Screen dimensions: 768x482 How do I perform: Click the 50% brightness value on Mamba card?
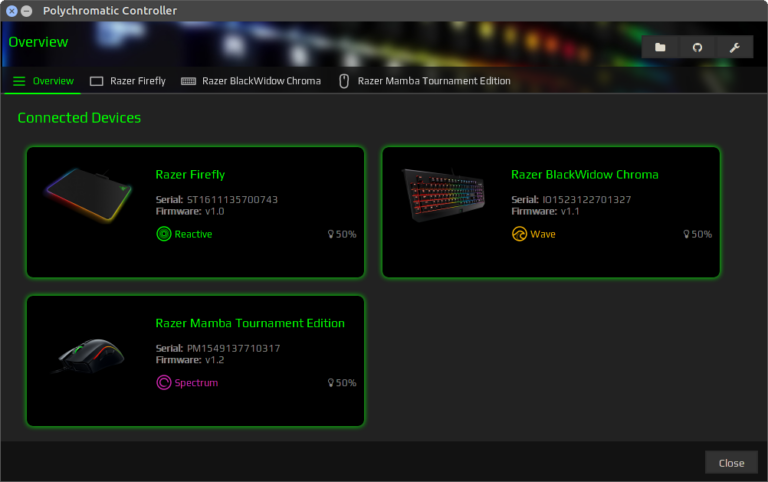tap(346, 383)
